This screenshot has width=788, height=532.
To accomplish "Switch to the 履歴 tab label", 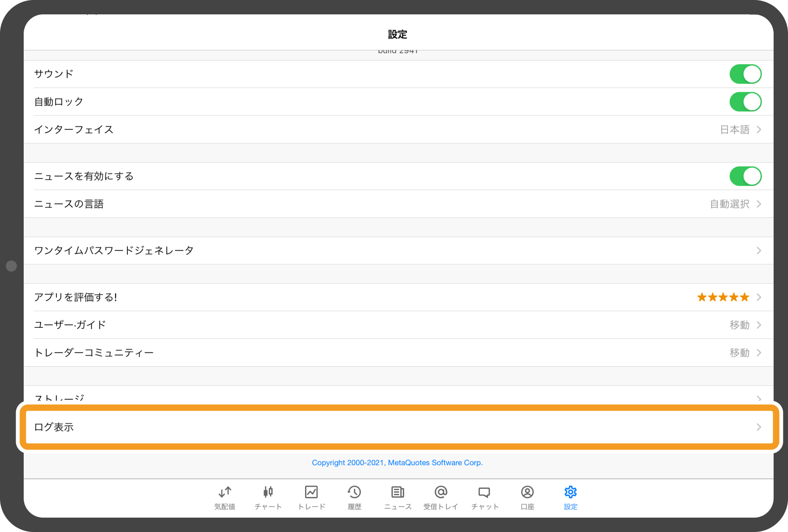I will tap(355, 507).
